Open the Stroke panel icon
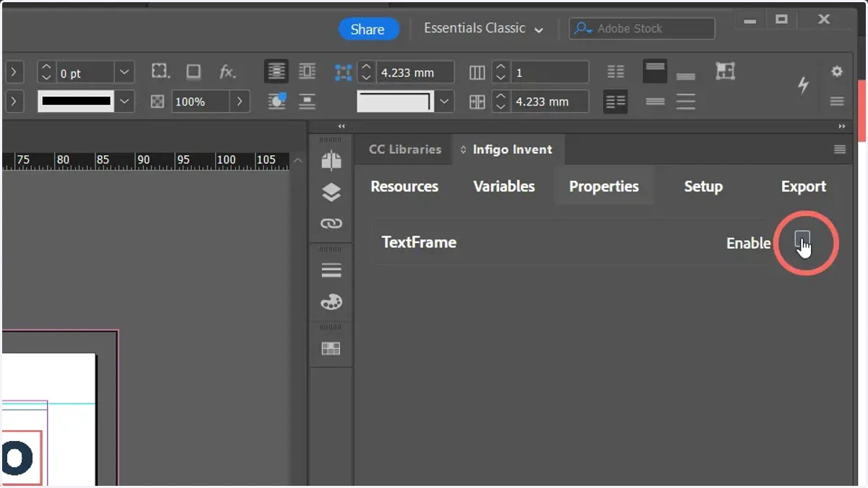 [331, 270]
